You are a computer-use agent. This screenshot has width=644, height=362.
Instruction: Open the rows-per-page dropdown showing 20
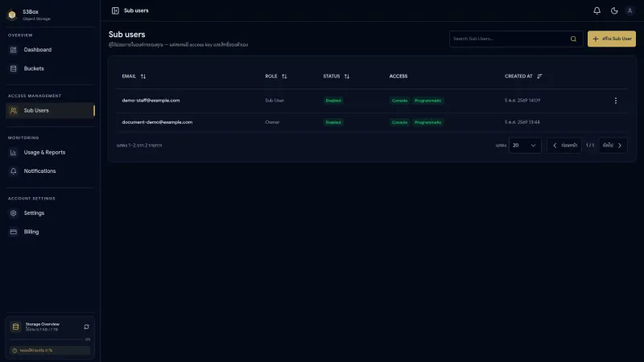tap(525, 146)
